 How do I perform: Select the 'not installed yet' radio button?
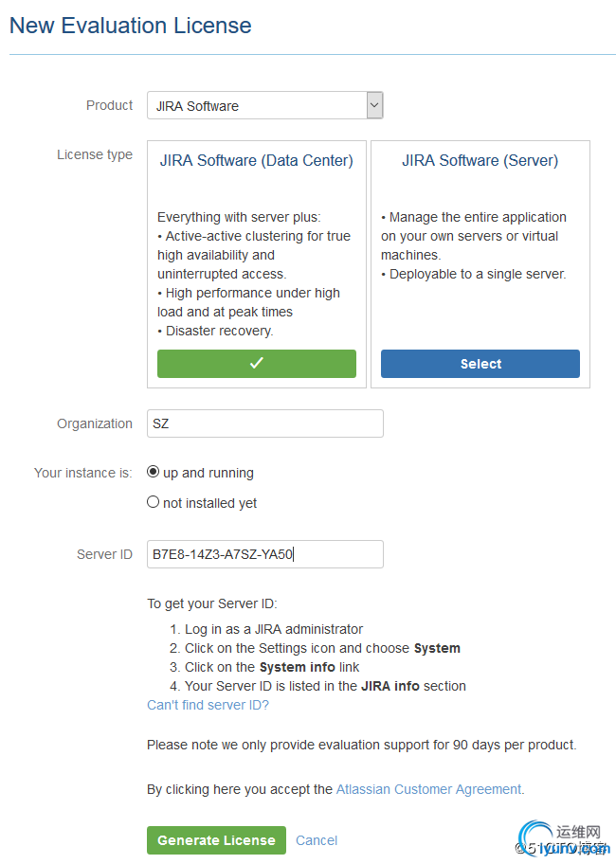click(154, 502)
